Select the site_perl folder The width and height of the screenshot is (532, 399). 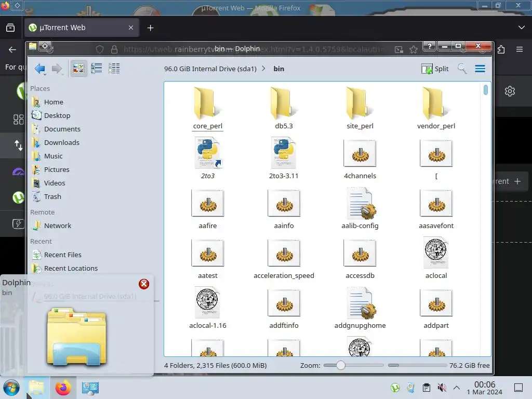360,108
